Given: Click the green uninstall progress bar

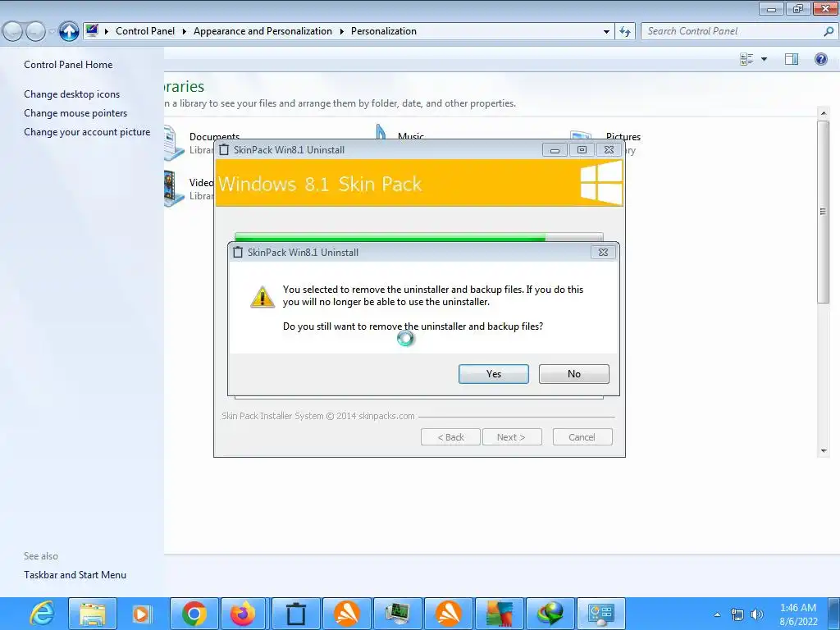Looking at the screenshot, I should 419,237.
